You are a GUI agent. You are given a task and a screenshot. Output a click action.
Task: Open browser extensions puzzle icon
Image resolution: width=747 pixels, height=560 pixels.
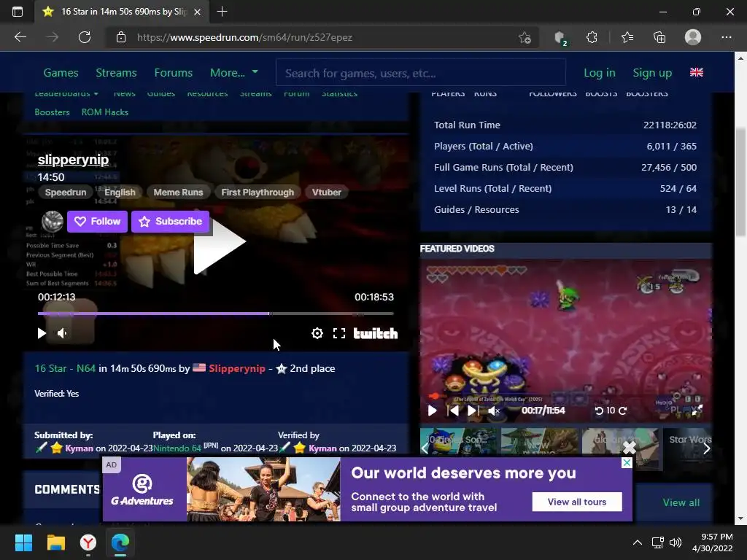tap(592, 37)
